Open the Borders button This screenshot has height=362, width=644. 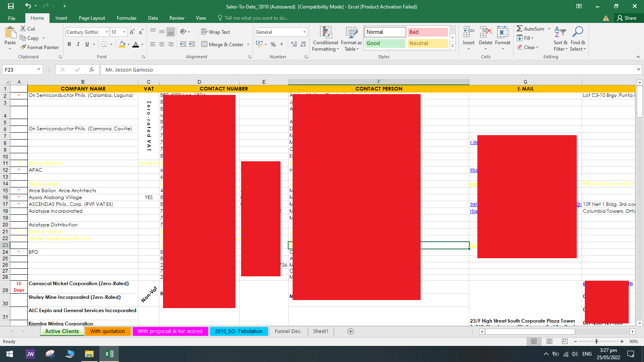(x=105, y=44)
